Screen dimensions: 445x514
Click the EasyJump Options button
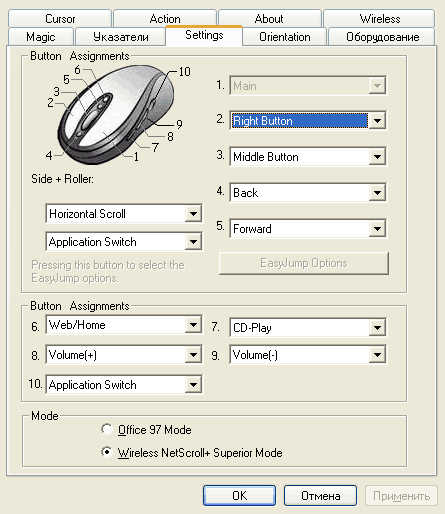pyautogui.click(x=304, y=263)
